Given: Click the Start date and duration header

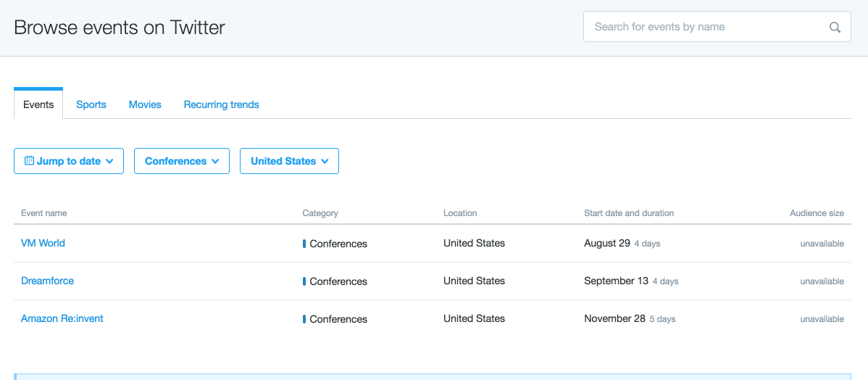Looking at the screenshot, I should 629,212.
